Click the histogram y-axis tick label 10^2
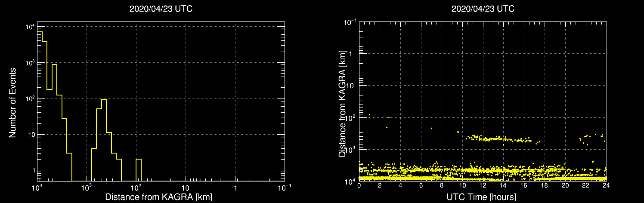Image resolution: width=644 pixels, height=203 pixels. point(30,98)
